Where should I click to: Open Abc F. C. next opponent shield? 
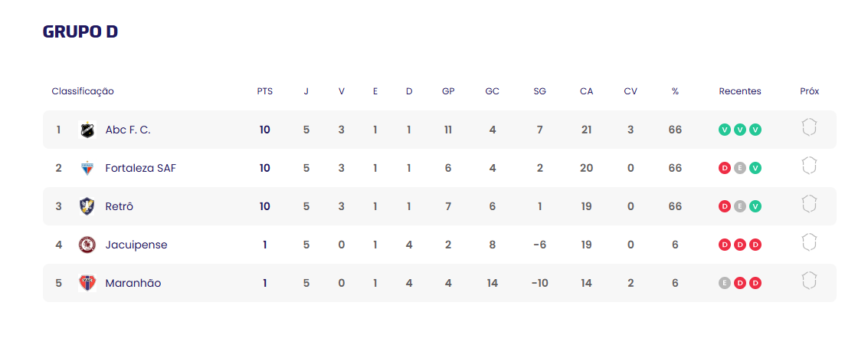[809, 127]
